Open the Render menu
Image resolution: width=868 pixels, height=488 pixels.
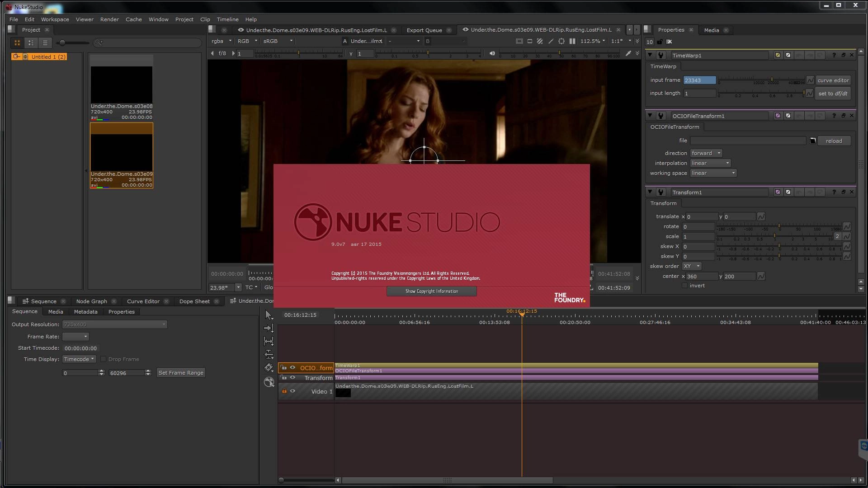[109, 19]
